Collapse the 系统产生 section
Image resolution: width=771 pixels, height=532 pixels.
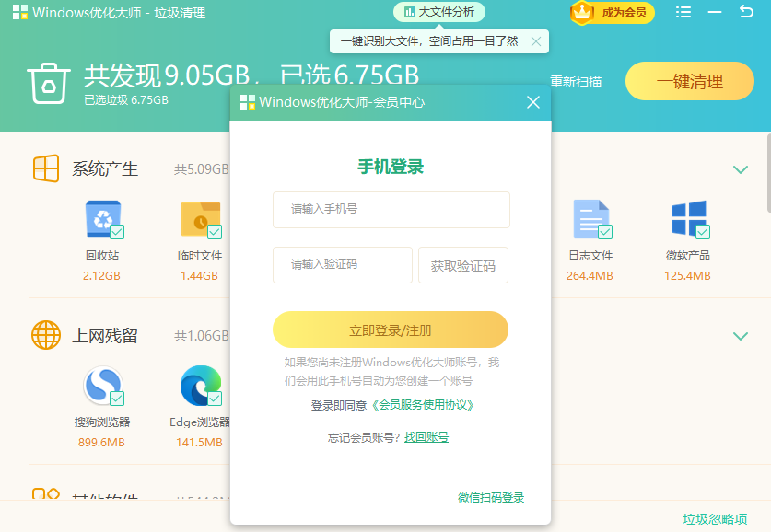click(x=741, y=169)
